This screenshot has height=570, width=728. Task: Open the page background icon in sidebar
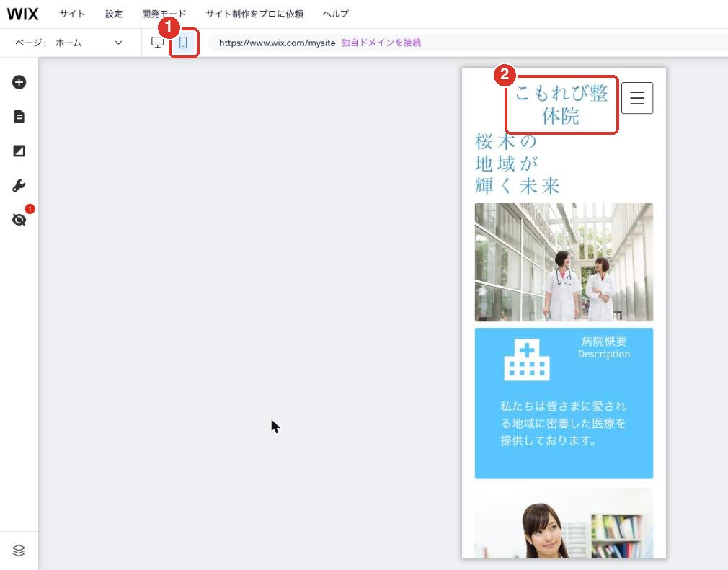point(19,151)
